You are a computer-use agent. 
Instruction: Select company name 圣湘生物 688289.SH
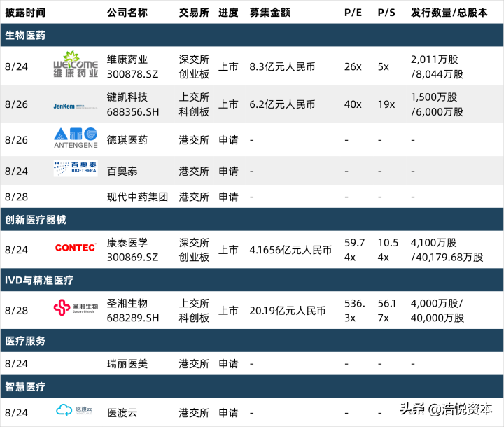(133, 311)
